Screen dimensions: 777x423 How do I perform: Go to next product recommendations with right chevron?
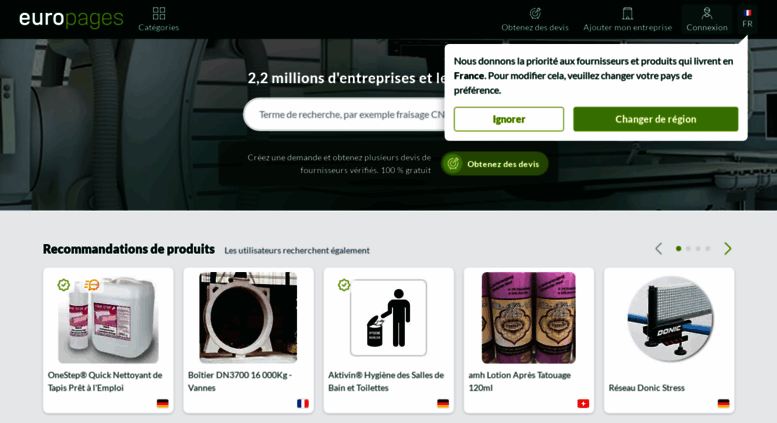click(x=727, y=249)
